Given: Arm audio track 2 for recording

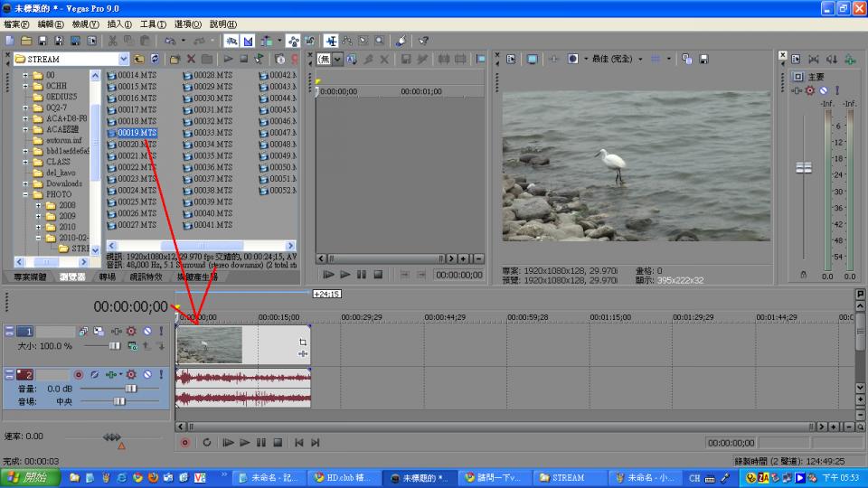Looking at the screenshot, I should point(78,374).
